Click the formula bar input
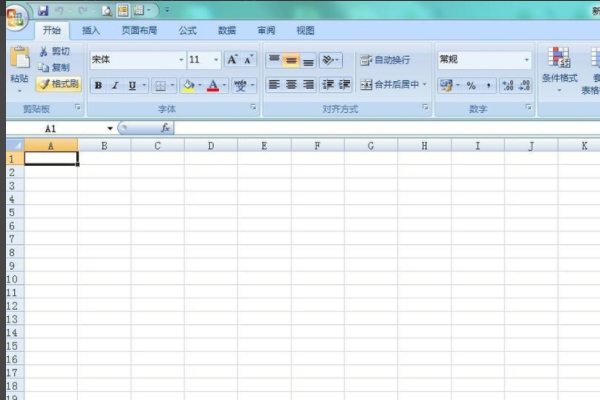This screenshot has height=400, width=600. (x=386, y=128)
